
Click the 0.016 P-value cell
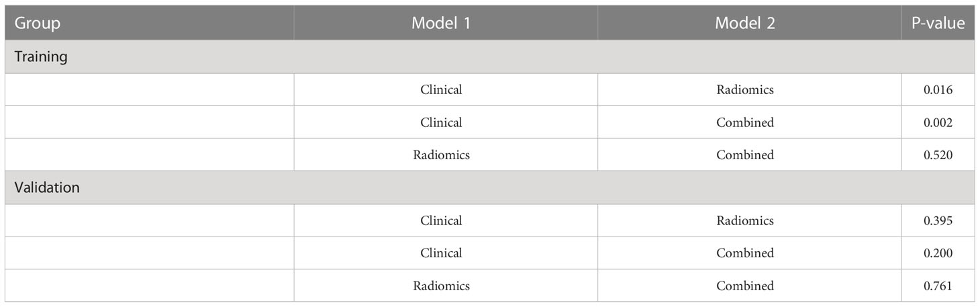[x=938, y=90]
